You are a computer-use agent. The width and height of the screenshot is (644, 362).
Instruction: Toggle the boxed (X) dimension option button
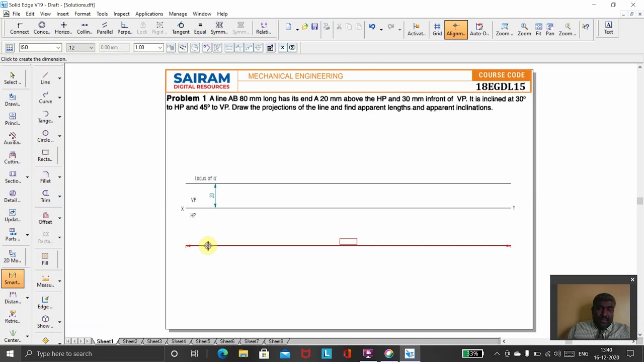[x=292, y=47]
